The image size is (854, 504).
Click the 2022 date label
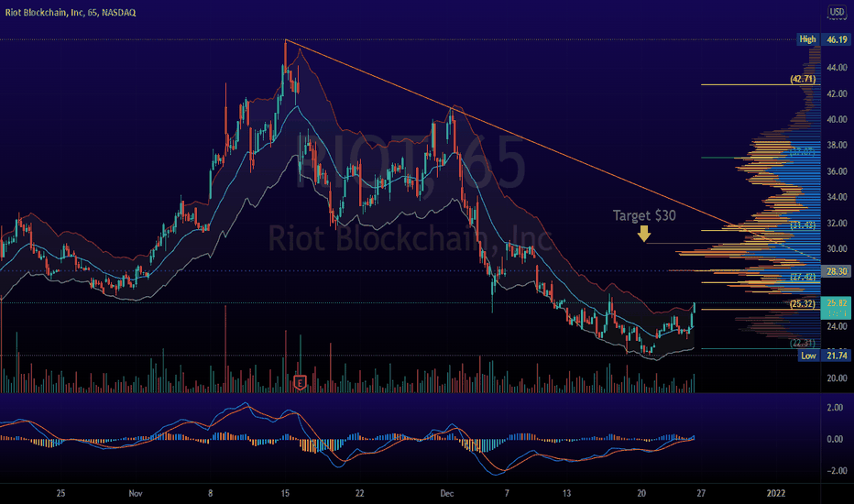(776, 493)
